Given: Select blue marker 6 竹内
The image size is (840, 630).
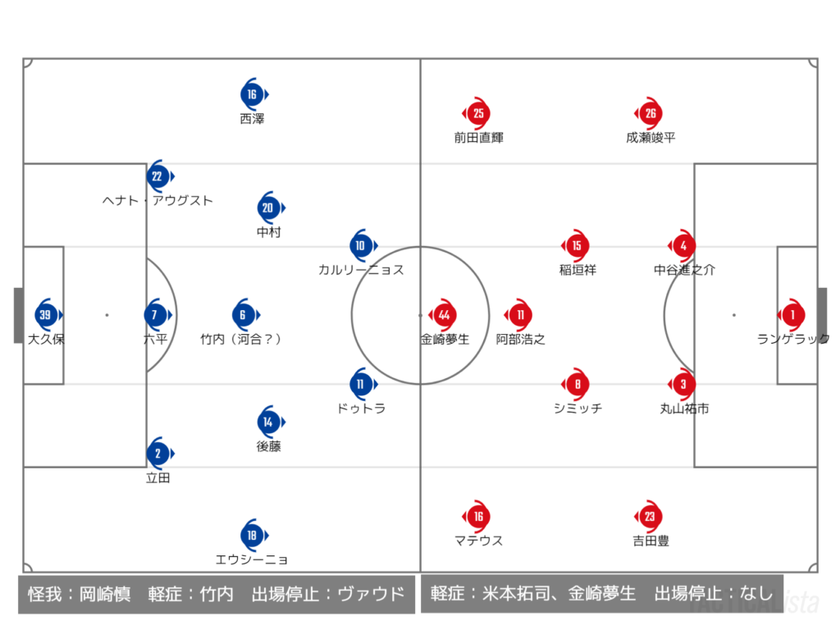Looking at the screenshot, I should tap(244, 314).
